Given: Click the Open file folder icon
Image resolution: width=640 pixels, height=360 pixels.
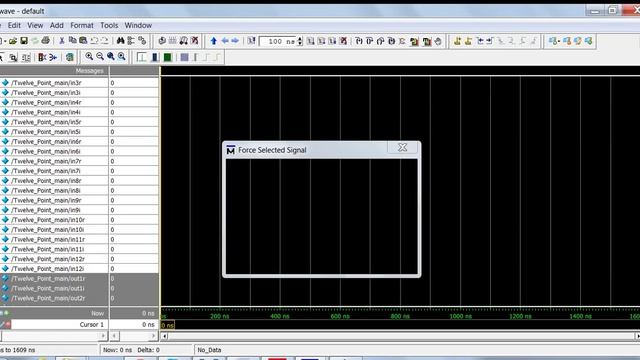Looking at the screenshot, I should coord(13,41).
